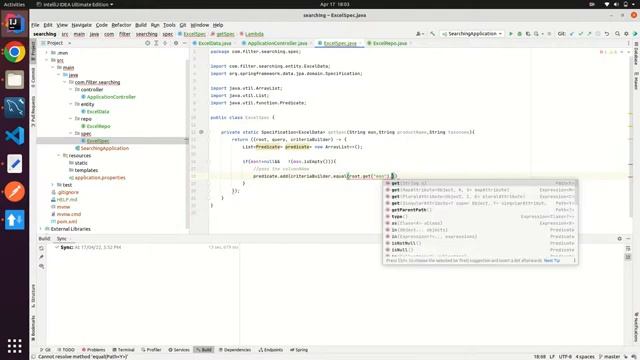Click the Debug bug icon in toolbar

[x=519, y=34]
